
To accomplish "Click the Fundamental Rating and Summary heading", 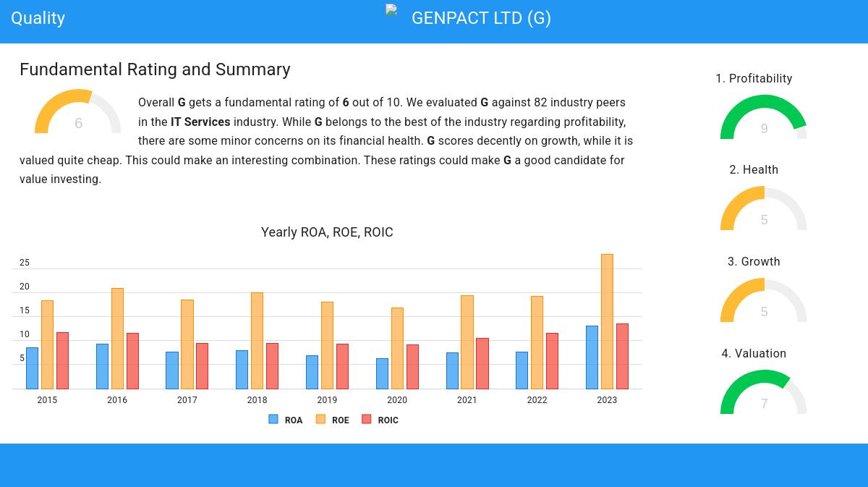I will click(155, 69).
